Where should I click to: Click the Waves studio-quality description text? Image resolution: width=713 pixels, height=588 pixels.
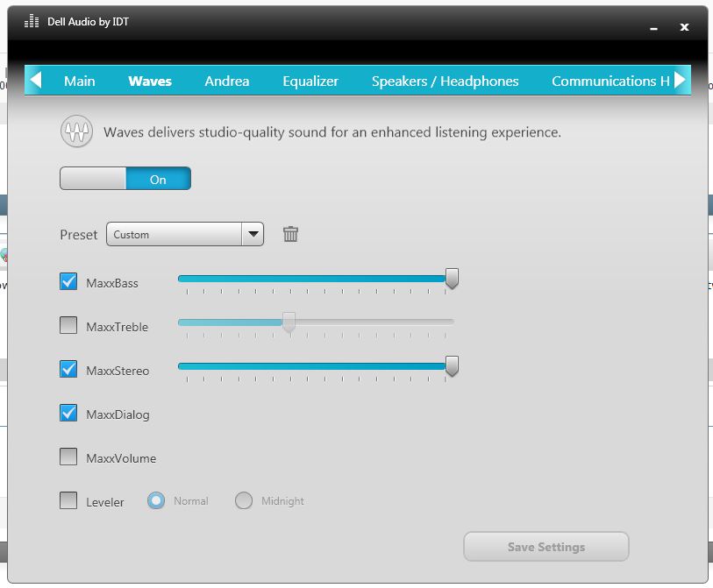click(332, 132)
